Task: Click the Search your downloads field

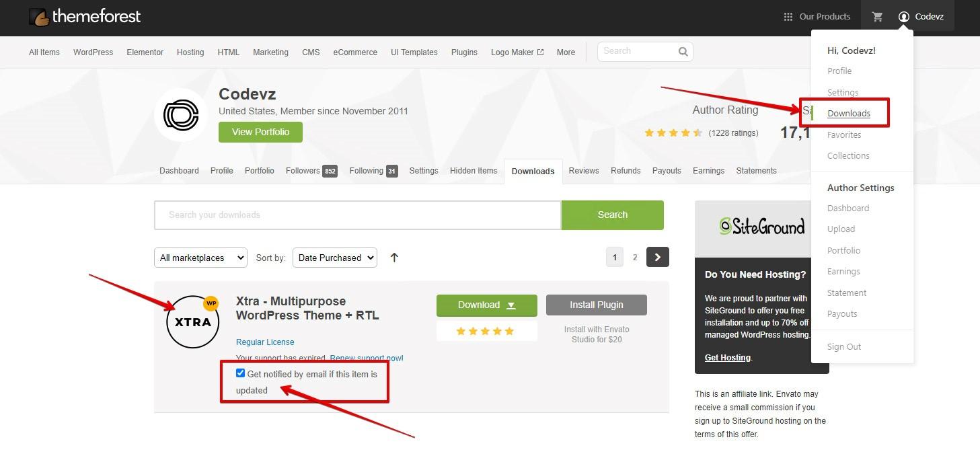Action: pos(357,215)
